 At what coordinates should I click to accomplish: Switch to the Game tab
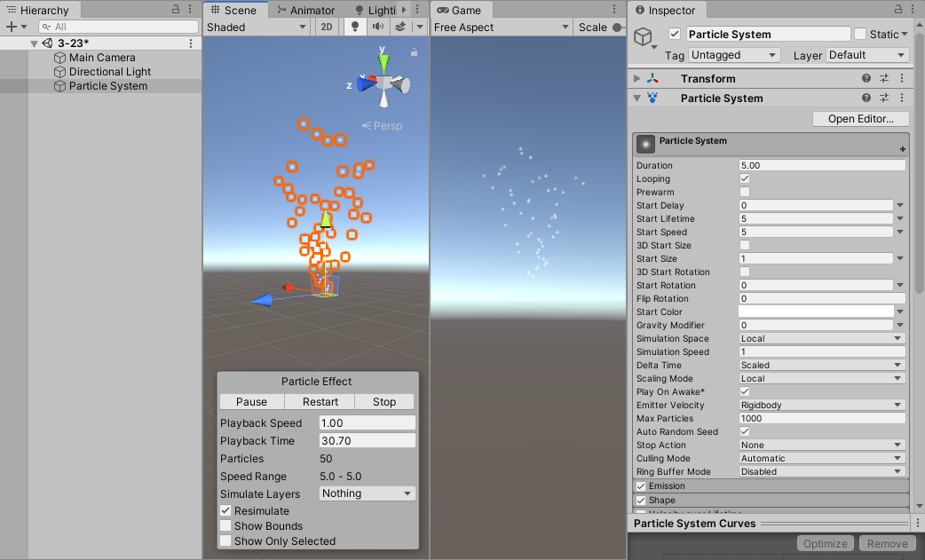pos(459,10)
